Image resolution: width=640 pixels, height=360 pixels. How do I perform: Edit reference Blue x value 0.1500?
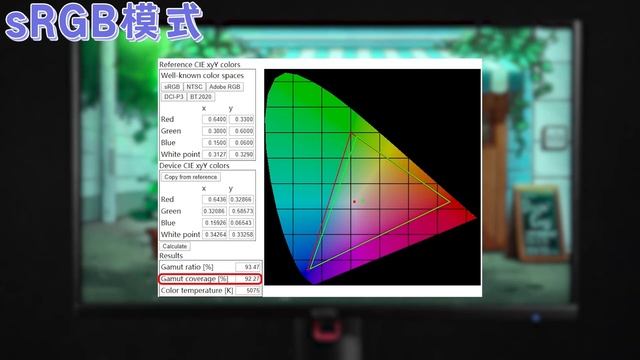(215, 143)
